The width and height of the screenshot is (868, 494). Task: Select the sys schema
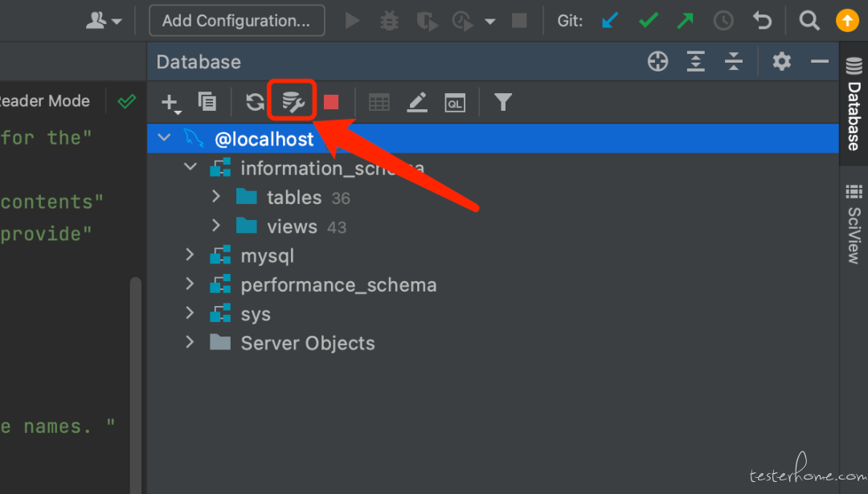tap(493, 314)
